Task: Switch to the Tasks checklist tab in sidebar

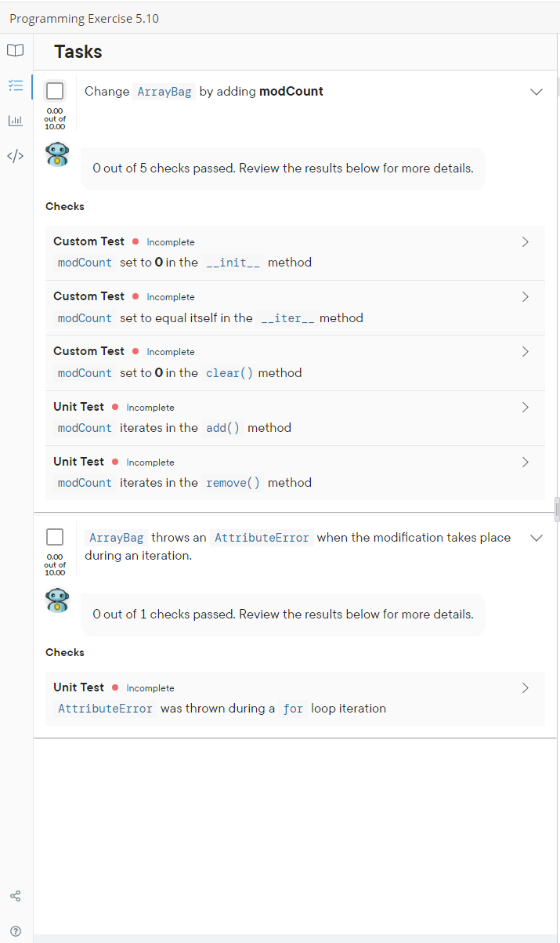Action: click(x=15, y=86)
